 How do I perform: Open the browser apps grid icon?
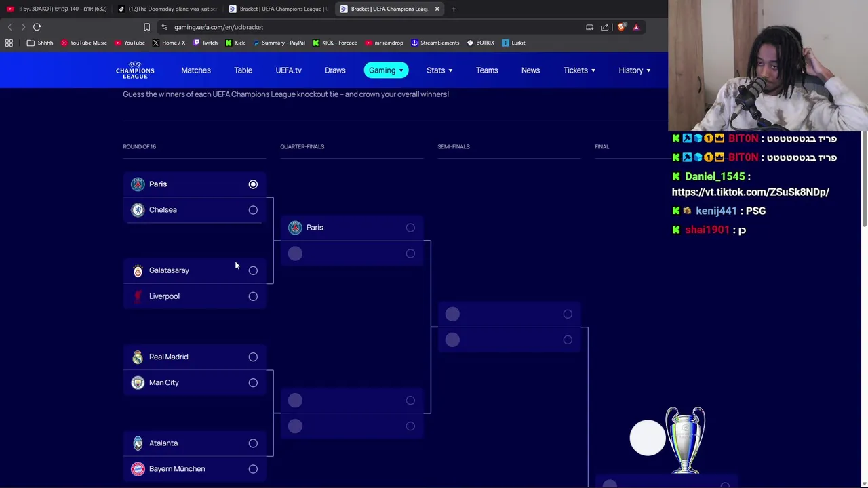(x=9, y=43)
